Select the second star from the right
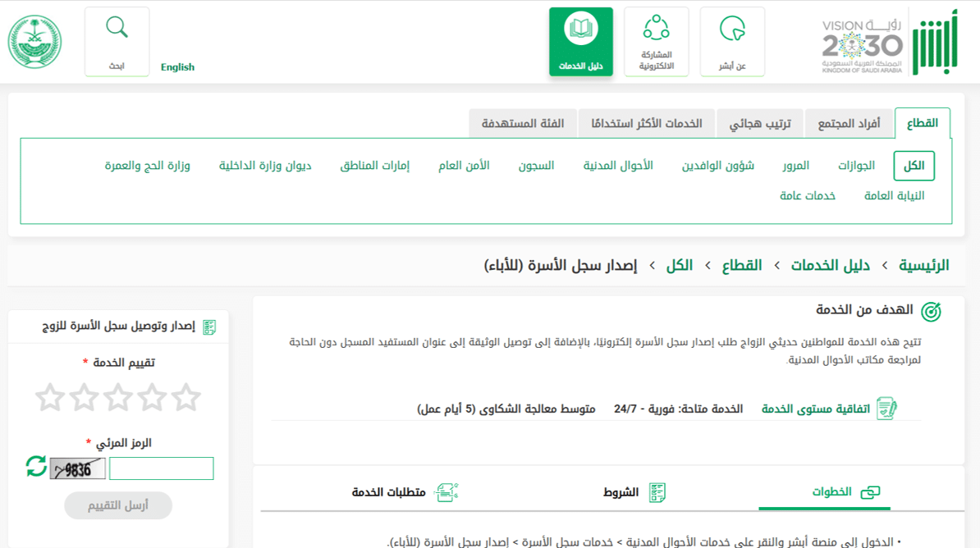This screenshot has width=980, height=548. pos(152,397)
